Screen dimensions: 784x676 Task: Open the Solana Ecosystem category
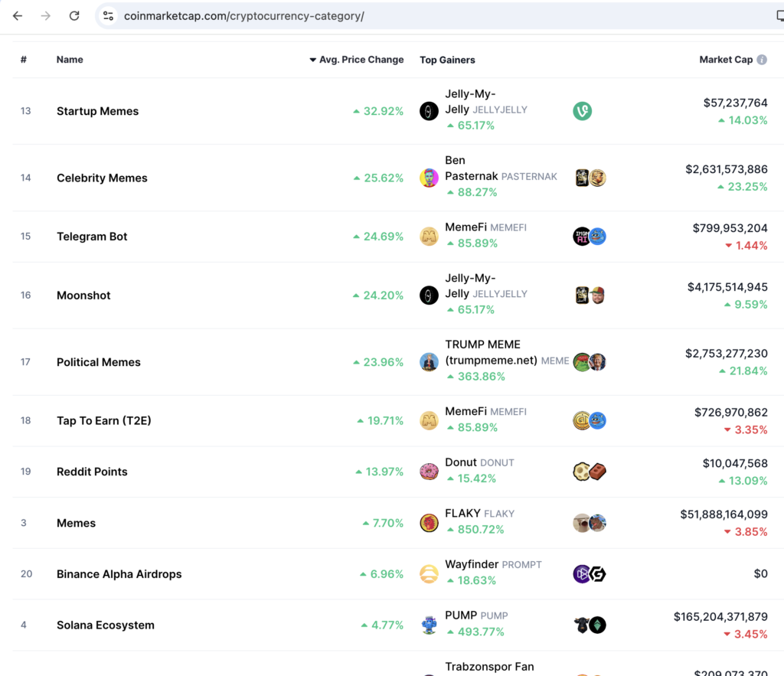tap(106, 625)
